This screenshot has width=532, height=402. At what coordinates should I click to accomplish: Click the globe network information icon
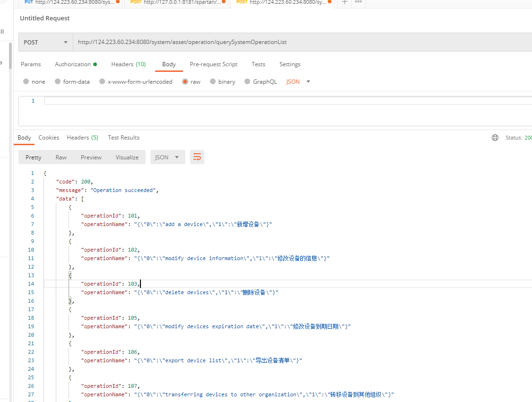495,138
